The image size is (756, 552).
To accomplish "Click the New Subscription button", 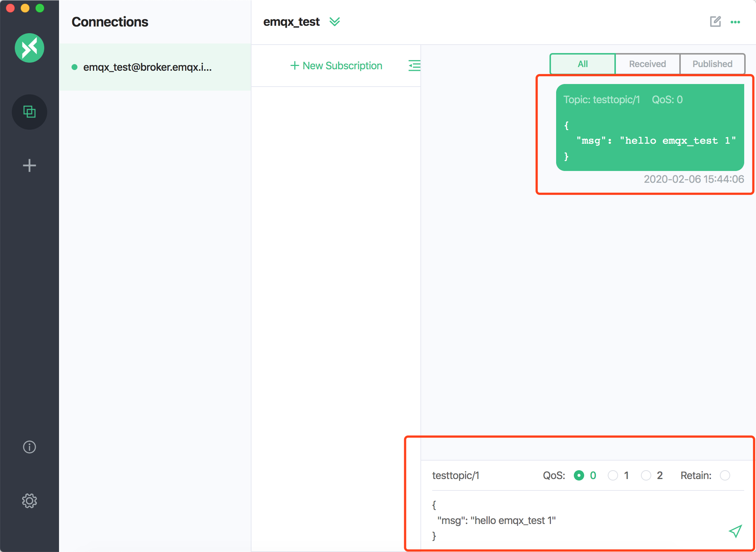I will pos(336,66).
